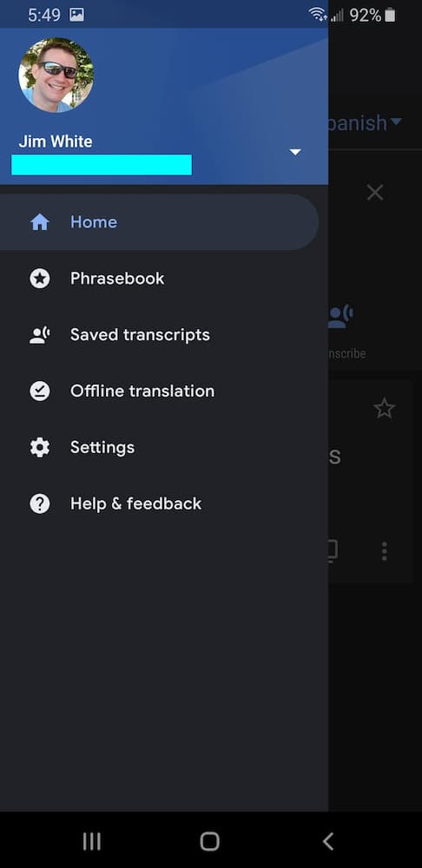Viewport: 422px width, 868px height.
Task: Tap the Android back navigation button
Action: (x=328, y=841)
